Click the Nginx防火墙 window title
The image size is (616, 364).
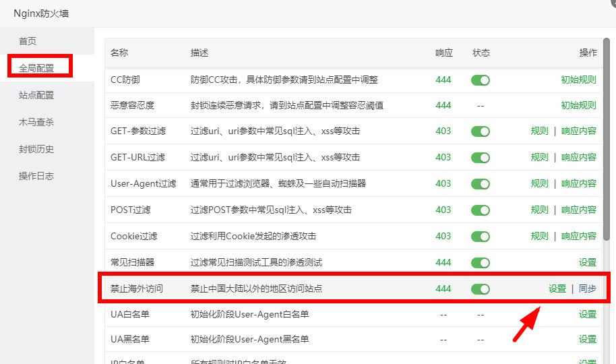pos(41,13)
